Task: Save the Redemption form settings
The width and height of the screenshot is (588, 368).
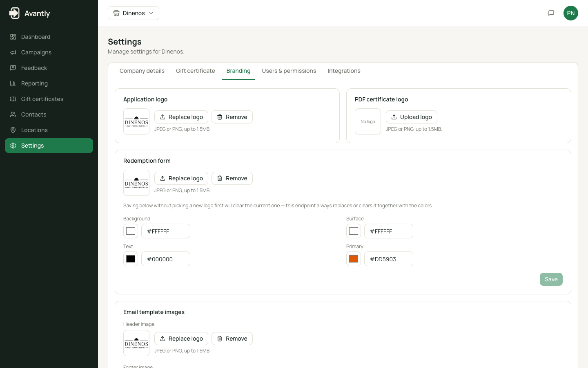Action: 551,279
